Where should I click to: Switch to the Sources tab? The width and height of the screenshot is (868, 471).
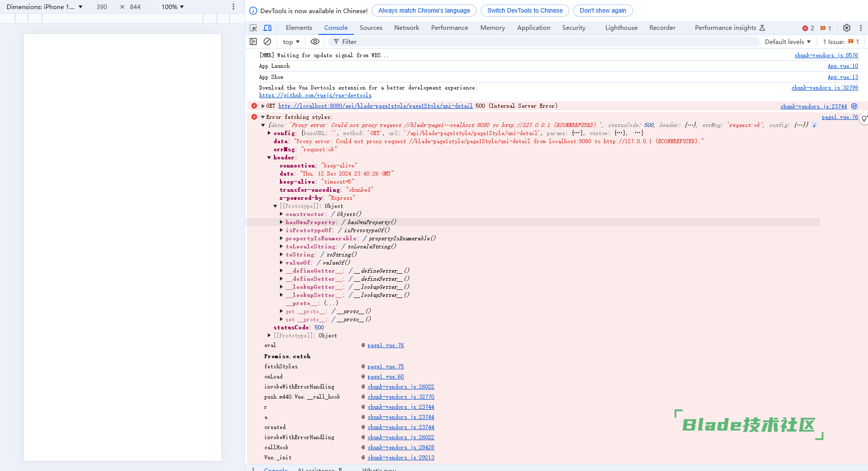(x=371, y=28)
